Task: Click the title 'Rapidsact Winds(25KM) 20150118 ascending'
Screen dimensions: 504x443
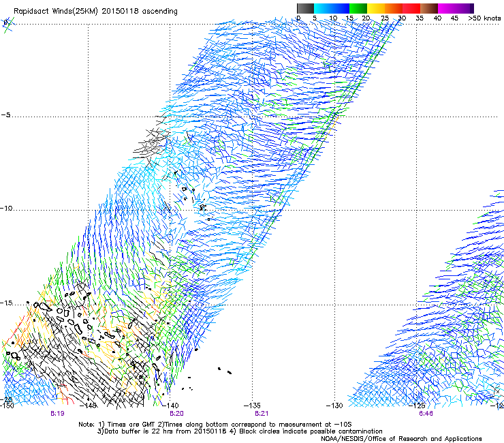Action: coord(95,12)
